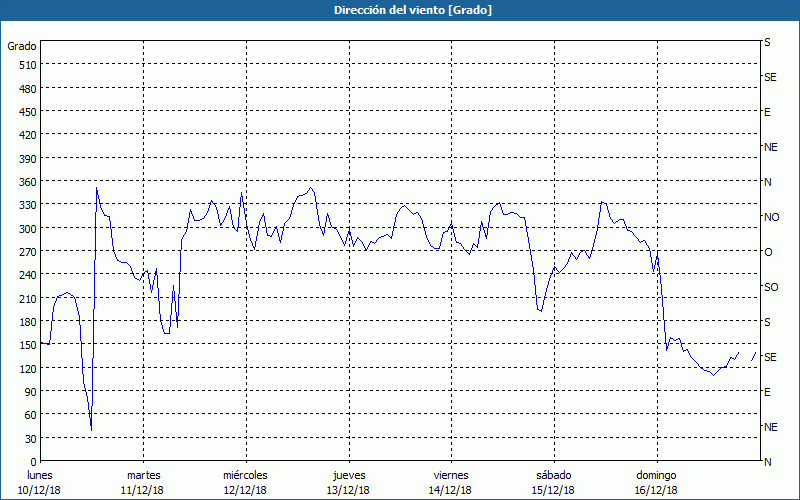Click the 60 degree axis label

31,415
